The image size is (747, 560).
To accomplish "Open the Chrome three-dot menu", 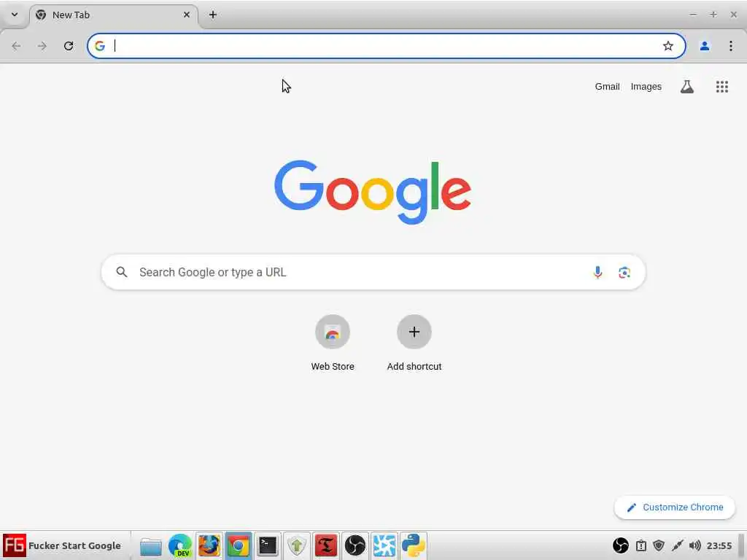I will 731,46.
